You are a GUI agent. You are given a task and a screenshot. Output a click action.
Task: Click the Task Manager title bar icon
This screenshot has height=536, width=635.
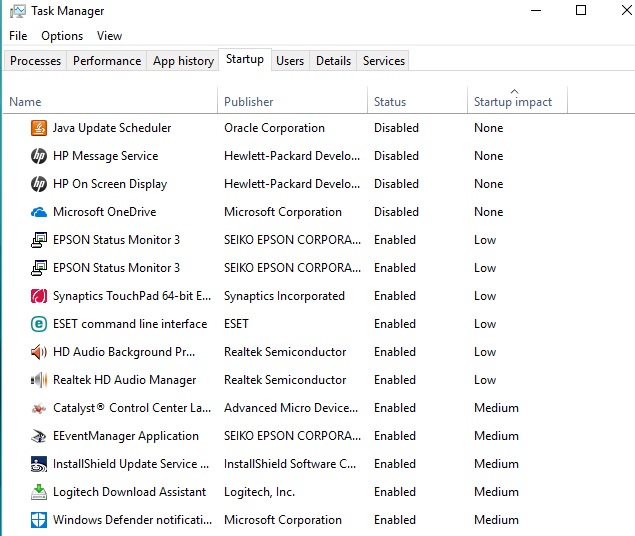click(x=18, y=11)
